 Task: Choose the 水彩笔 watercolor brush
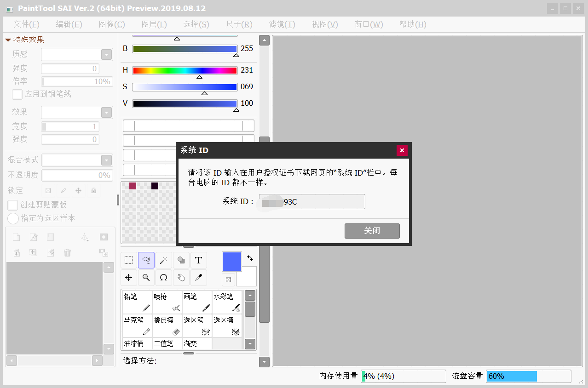[227, 302]
